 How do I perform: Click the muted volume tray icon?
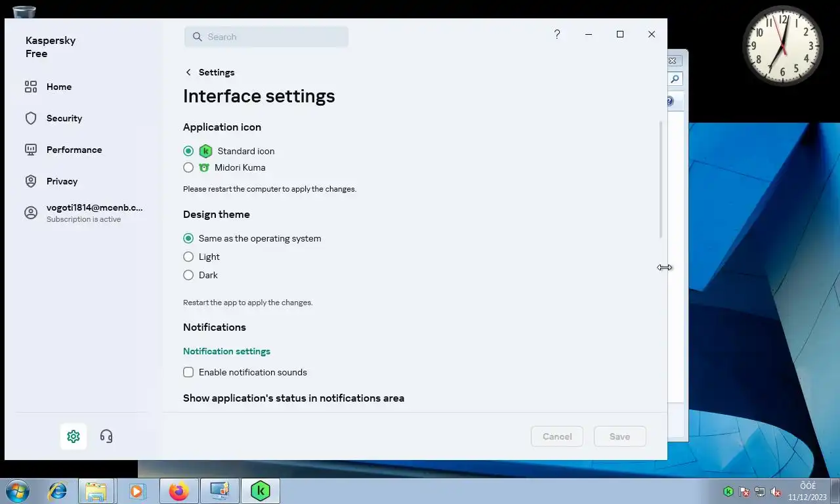point(776,492)
